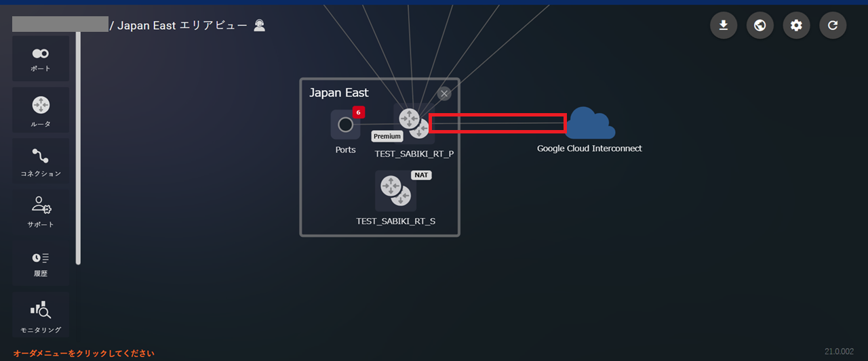Click the red 6 badge on Ports
Image resolution: width=868 pixels, height=361 pixels.
tap(359, 112)
